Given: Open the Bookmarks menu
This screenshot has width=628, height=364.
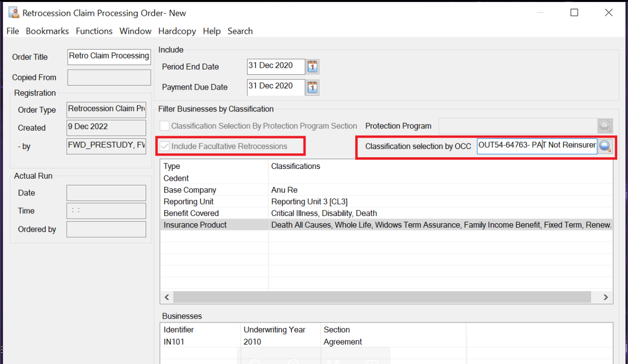Looking at the screenshot, I should (x=47, y=31).
